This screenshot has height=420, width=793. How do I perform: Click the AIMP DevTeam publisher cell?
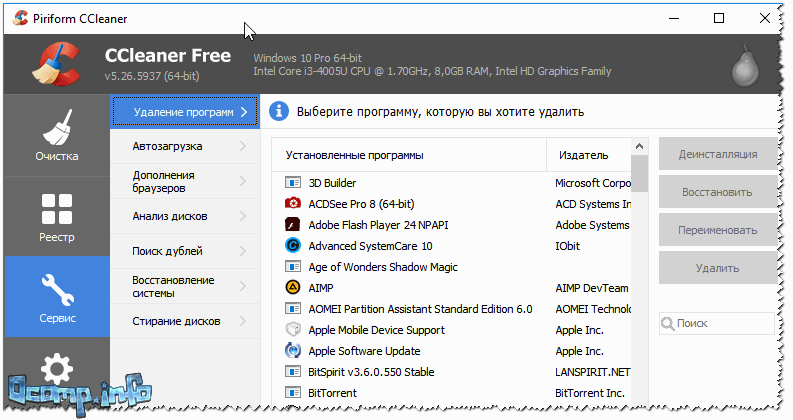click(592, 288)
